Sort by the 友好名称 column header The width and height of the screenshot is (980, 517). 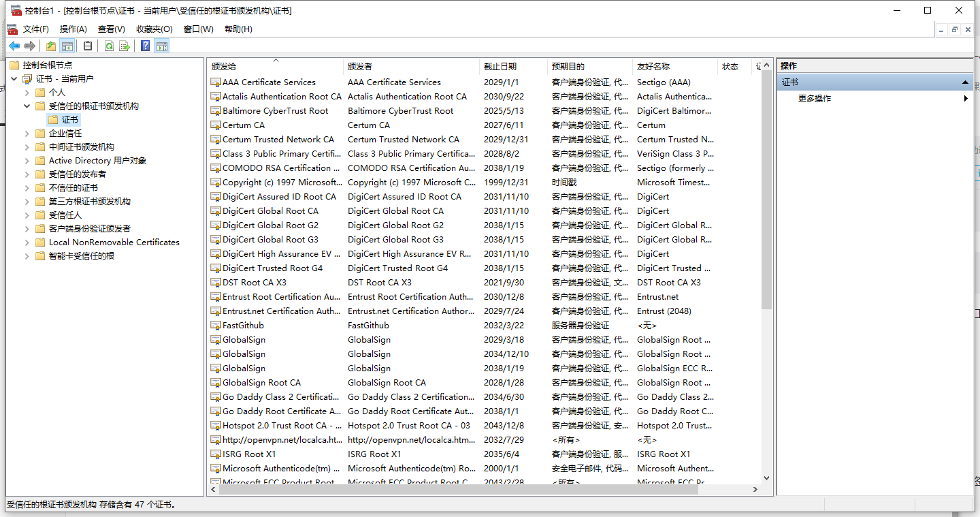(x=675, y=66)
